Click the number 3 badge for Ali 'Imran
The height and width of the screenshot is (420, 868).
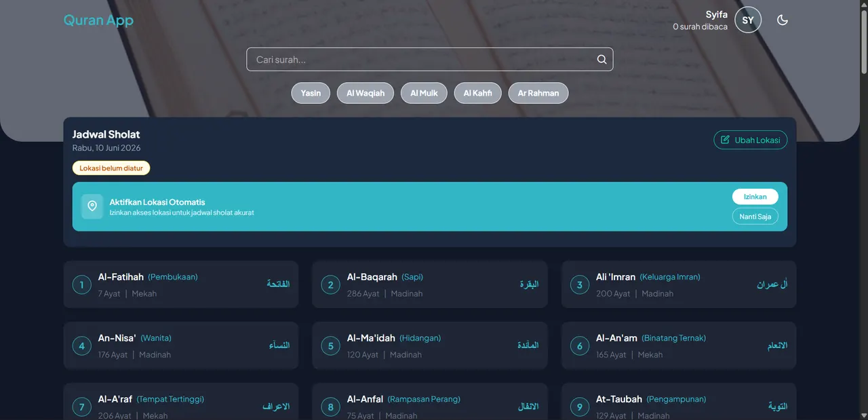pos(579,285)
